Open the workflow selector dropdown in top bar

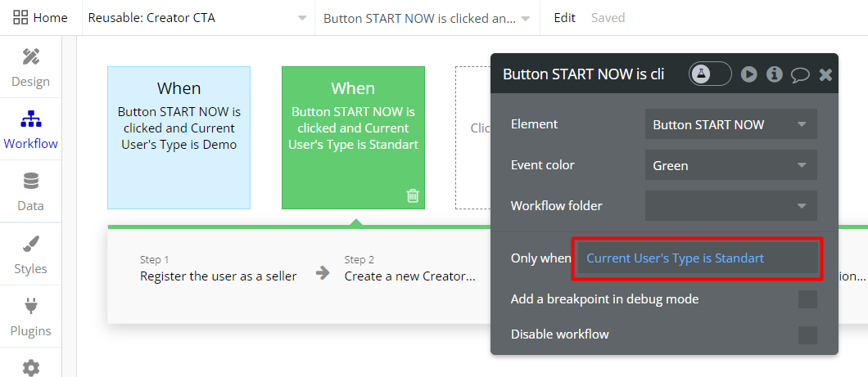(427, 18)
